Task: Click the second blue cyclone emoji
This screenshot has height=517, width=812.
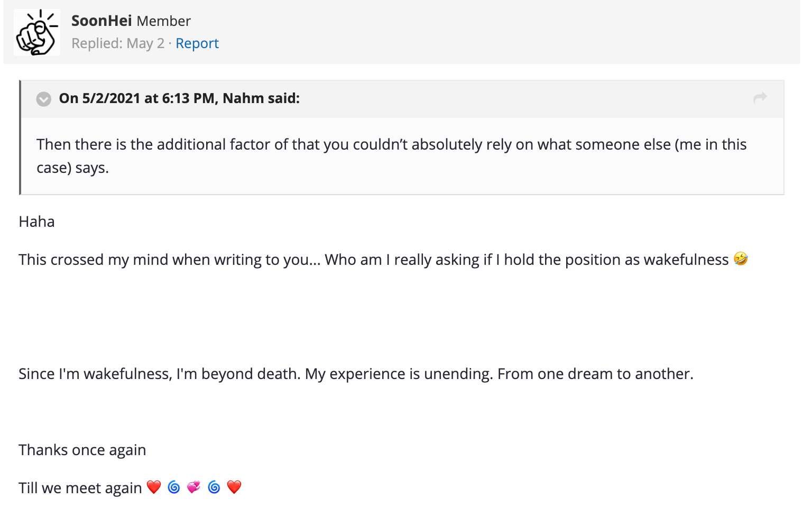Action: click(x=214, y=487)
